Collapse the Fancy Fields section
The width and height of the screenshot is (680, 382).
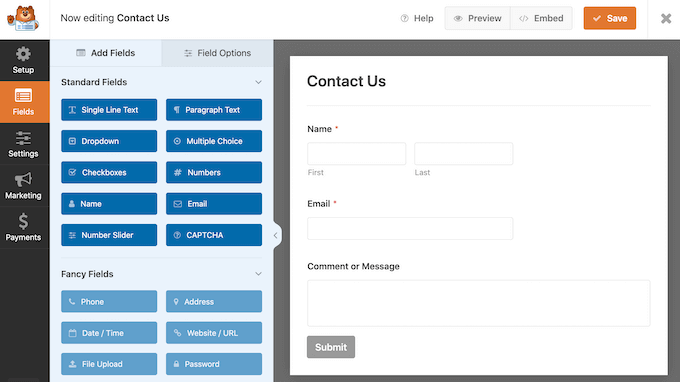[258, 274]
